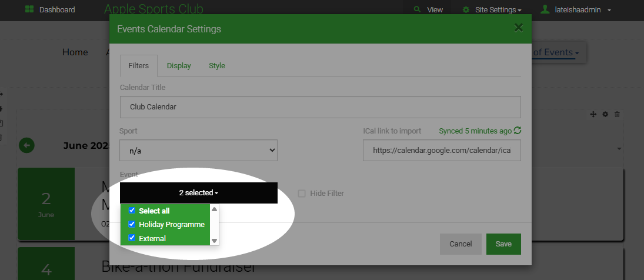644x280 pixels.
Task: Click the ICal sync refresh icon
Action: pyautogui.click(x=518, y=131)
